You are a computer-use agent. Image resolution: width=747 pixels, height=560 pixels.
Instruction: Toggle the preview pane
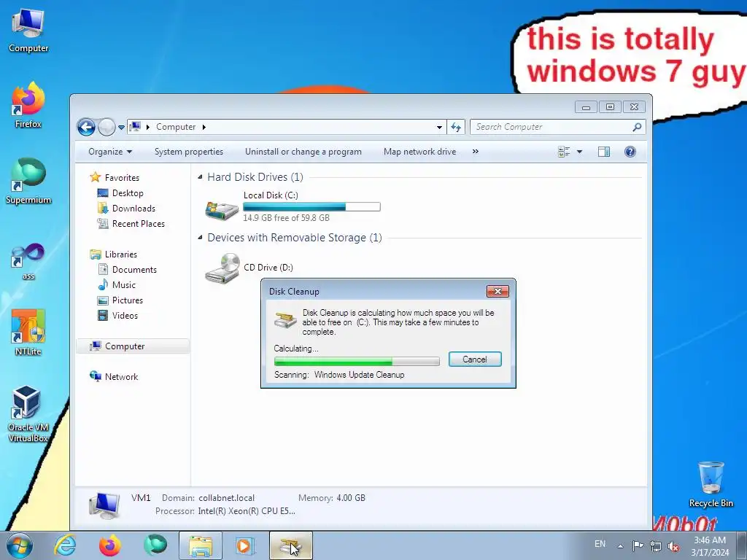pyautogui.click(x=603, y=152)
